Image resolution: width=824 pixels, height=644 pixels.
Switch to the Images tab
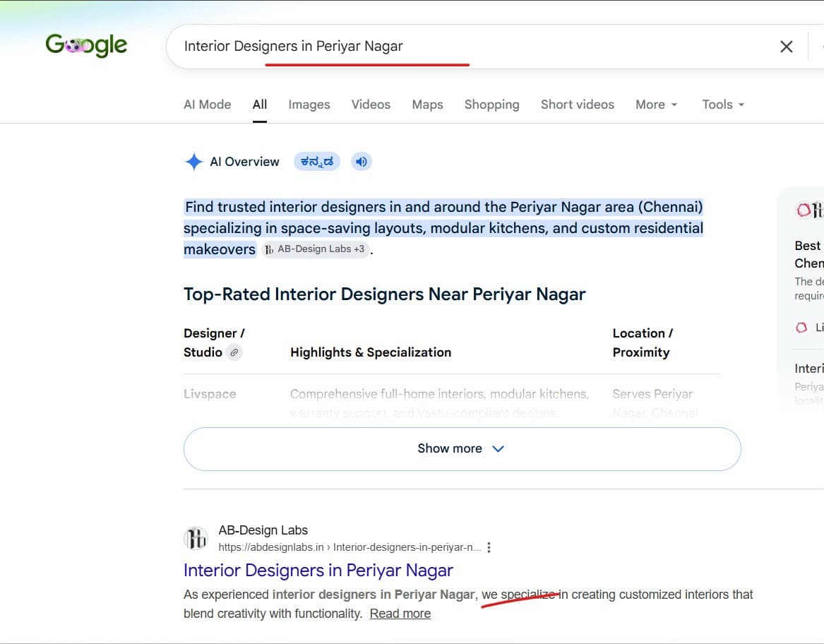309,104
